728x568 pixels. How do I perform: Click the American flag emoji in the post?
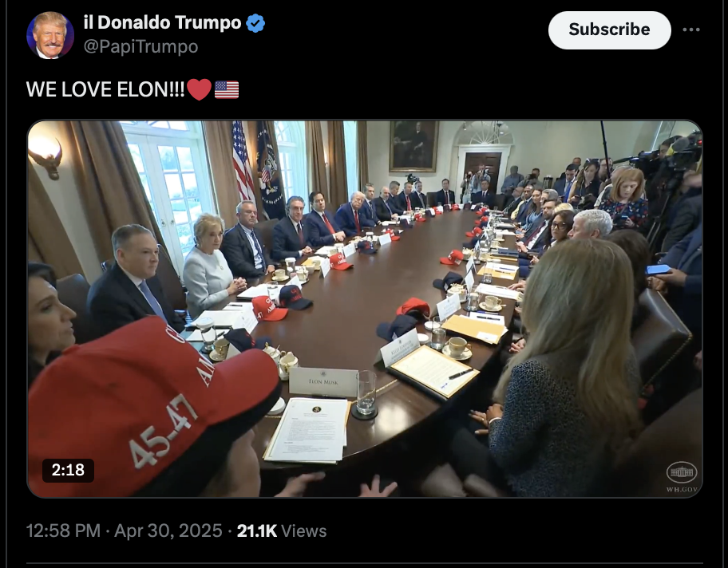(227, 89)
